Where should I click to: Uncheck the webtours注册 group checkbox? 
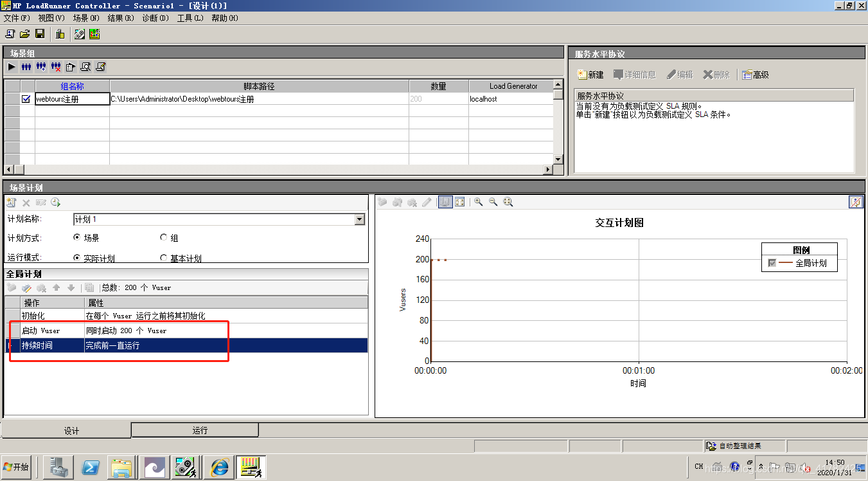click(x=26, y=99)
